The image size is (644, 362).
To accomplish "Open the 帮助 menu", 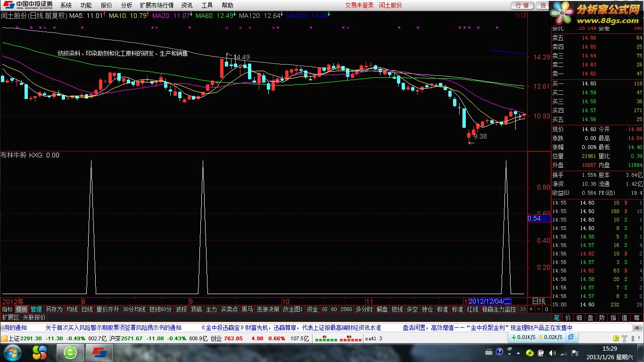I will (227, 5).
